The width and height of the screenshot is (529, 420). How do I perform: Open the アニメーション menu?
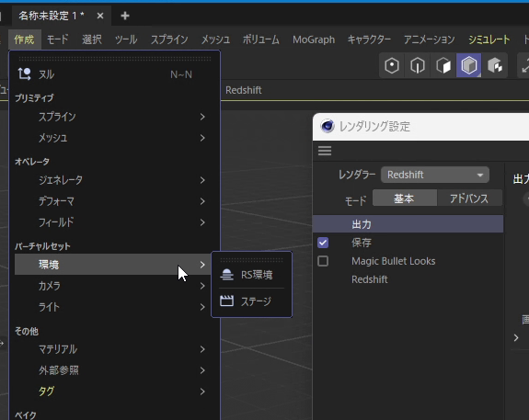[x=429, y=40]
